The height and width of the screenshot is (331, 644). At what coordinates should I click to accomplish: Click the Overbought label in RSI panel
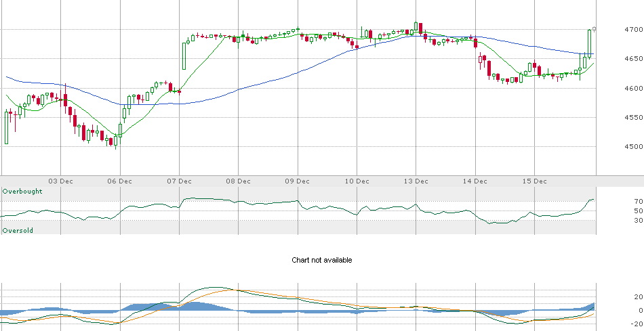click(x=22, y=192)
